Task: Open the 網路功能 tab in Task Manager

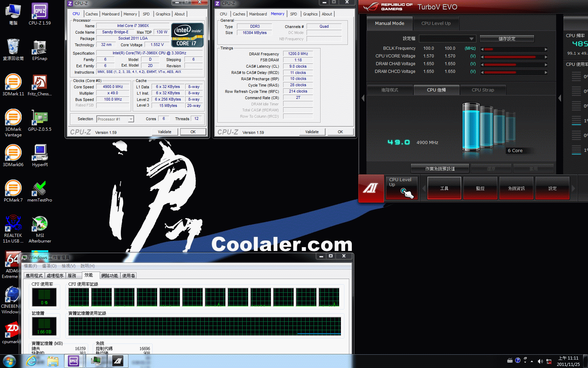Action: [110, 276]
